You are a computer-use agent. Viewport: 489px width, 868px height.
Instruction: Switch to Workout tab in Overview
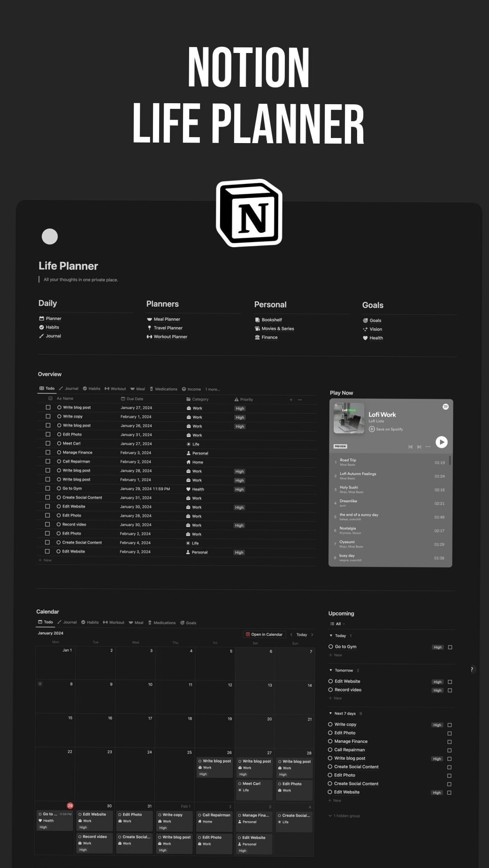tap(115, 388)
